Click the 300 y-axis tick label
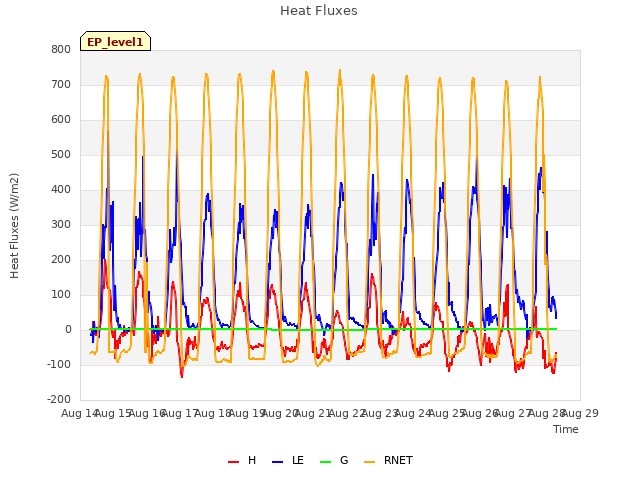Screen dimensions: 640x480 point(61,224)
